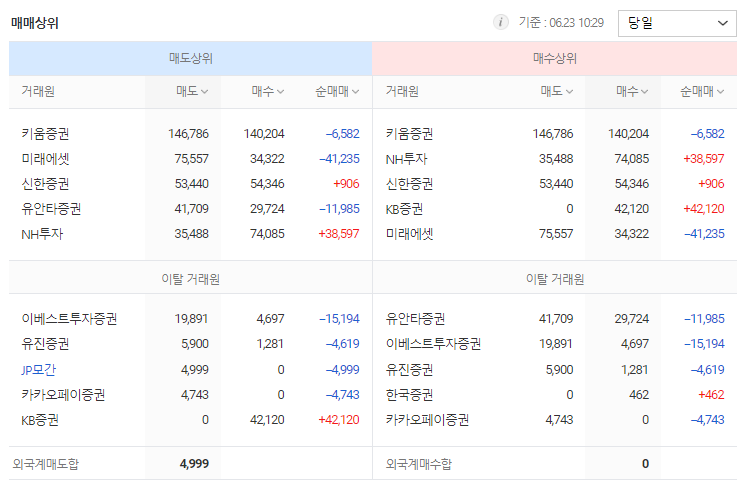
Task: Select the 매도상위 section header
Action: pos(190,59)
